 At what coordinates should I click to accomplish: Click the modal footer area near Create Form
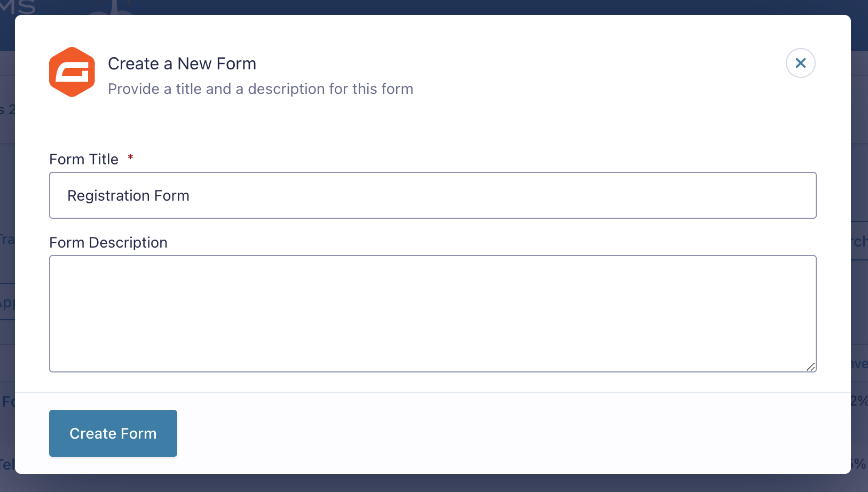[x=374, y=433]
